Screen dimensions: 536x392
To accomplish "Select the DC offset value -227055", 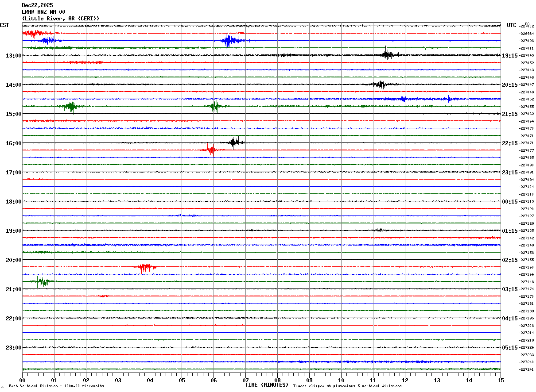I will 526,107.
